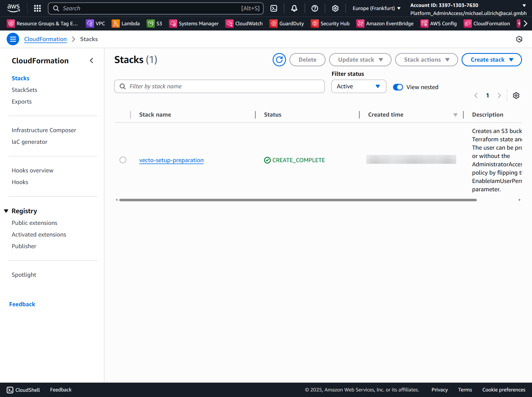
Task: Open Cookie preferences in footer
Action: tap(504, 390)
